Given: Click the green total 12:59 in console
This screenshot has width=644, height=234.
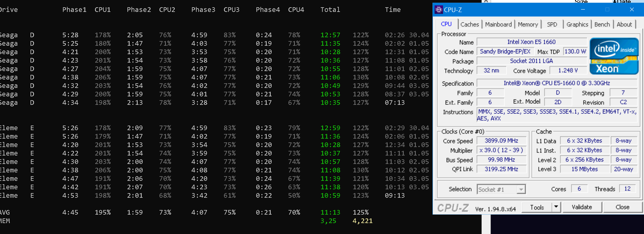Looking at the screenshot, I should pos(330,128).
